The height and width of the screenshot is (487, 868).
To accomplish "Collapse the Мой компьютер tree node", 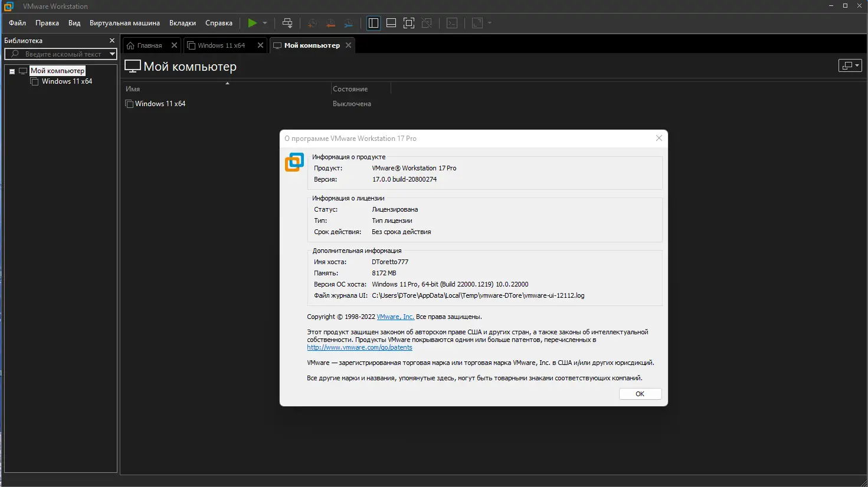I will pyautogui.click(x=12, y=71).
